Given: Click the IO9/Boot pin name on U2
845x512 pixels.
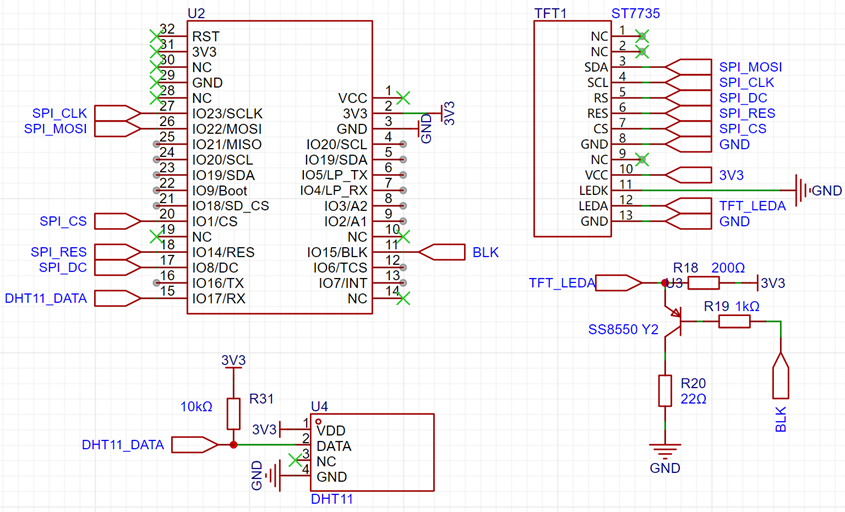Looking at the screenshot, I should 219,191.
